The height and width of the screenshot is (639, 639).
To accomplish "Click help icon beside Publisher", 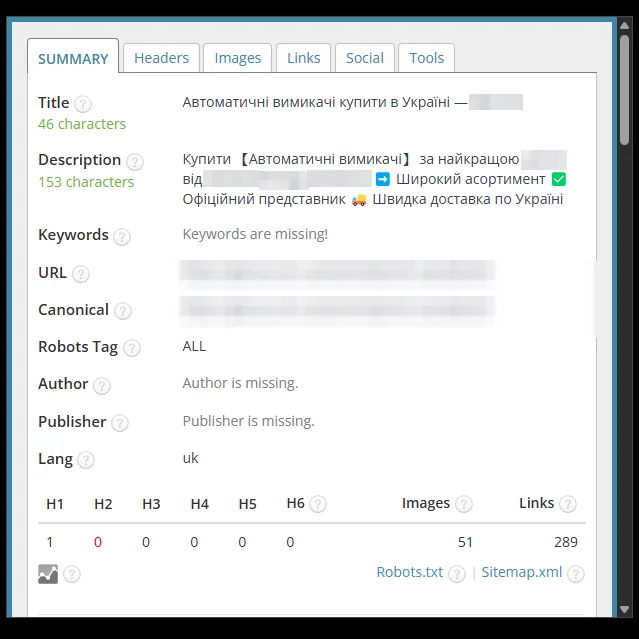I will pyautogui.click(x=120, y=423).
